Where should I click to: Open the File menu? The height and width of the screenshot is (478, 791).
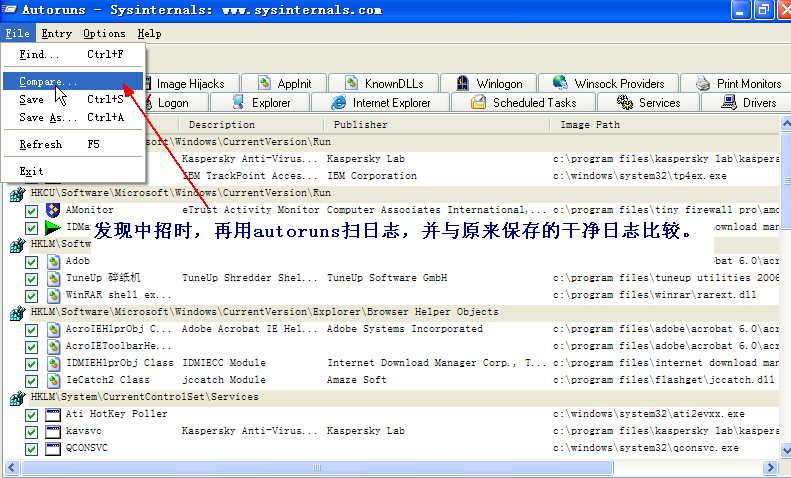[x=18, y=34]
